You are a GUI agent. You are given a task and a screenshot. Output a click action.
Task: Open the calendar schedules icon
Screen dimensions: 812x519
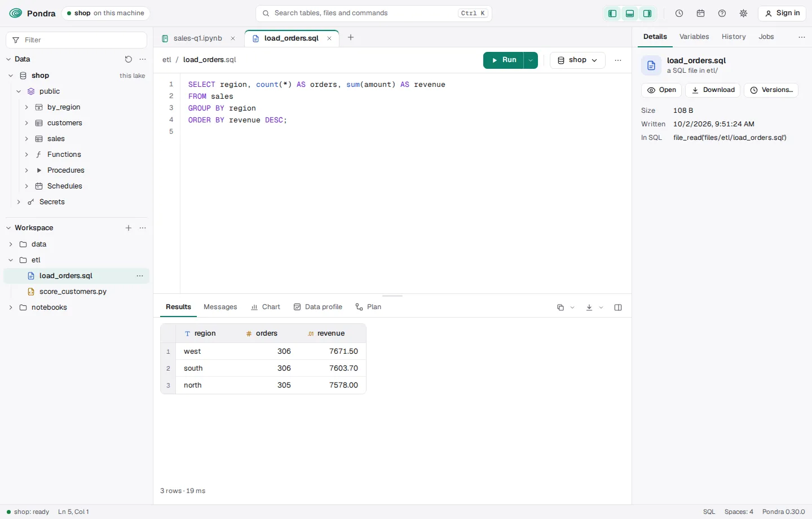tap(701, 14)
